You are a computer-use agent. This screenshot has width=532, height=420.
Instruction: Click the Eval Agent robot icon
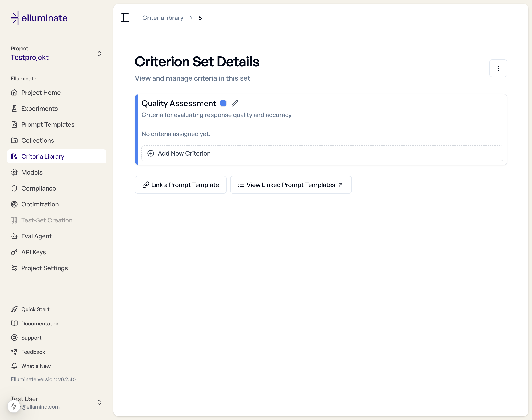(x=14, y=236)
